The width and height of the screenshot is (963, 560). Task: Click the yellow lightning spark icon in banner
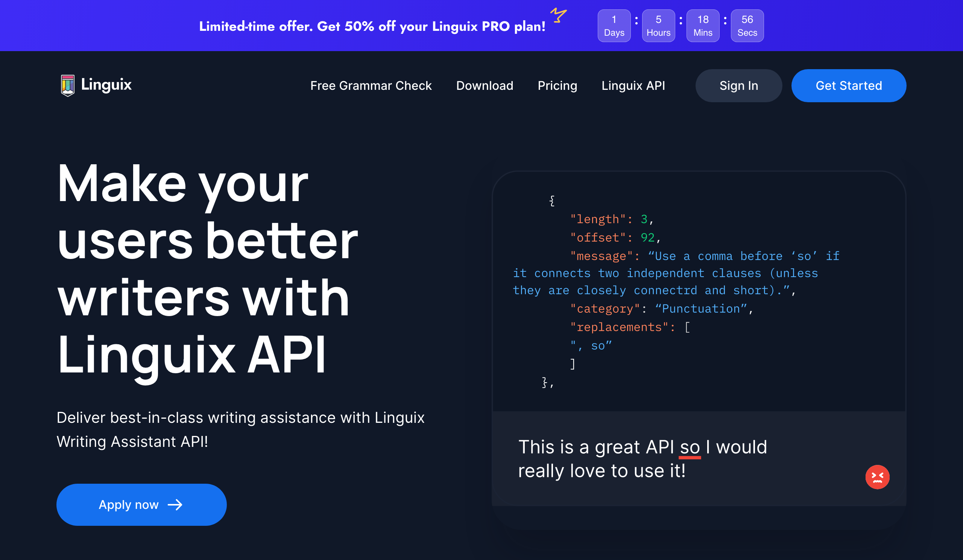point(558,16)
